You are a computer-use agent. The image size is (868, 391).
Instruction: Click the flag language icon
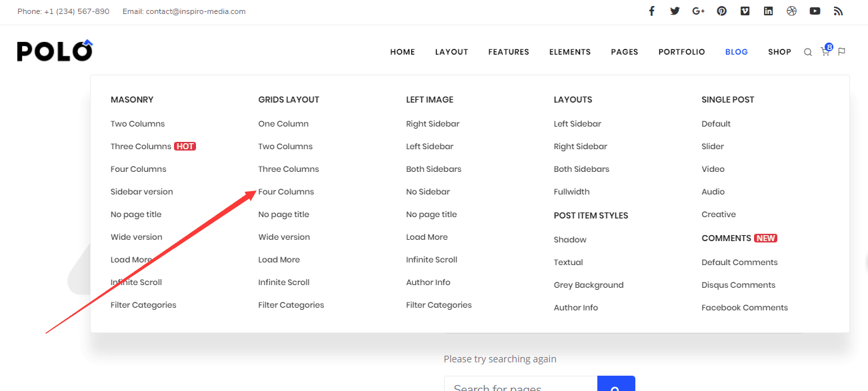[842, 52]
